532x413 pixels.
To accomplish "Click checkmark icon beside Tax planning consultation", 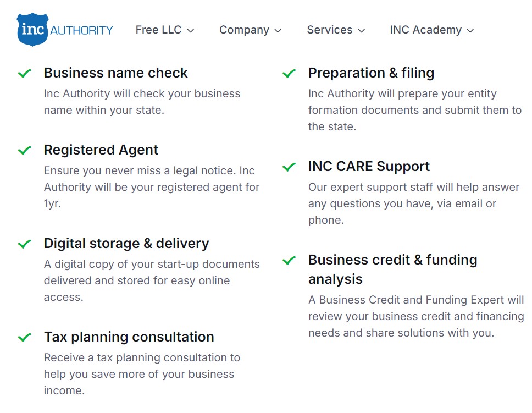I will pyautogui.click(x=25, y=337).
